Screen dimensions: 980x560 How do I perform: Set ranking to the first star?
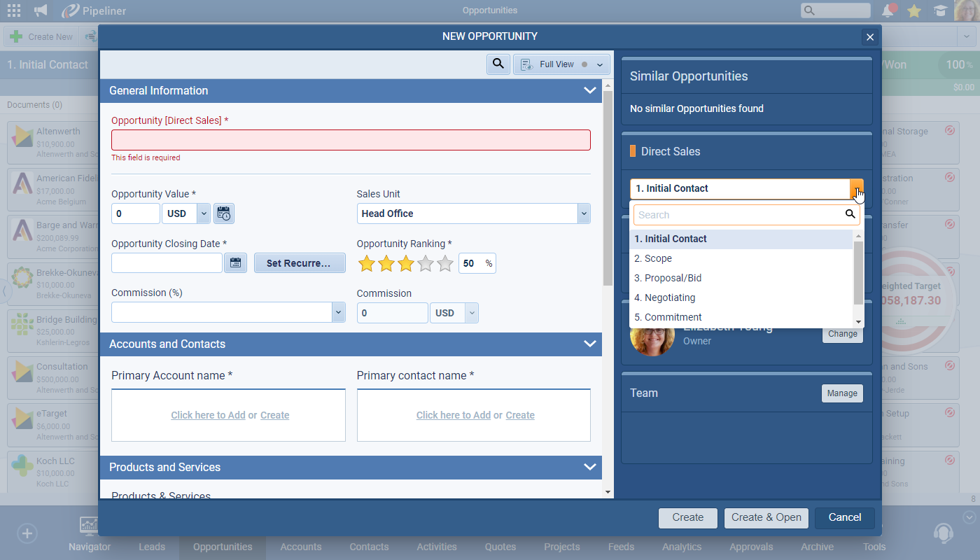pos(366,264)
